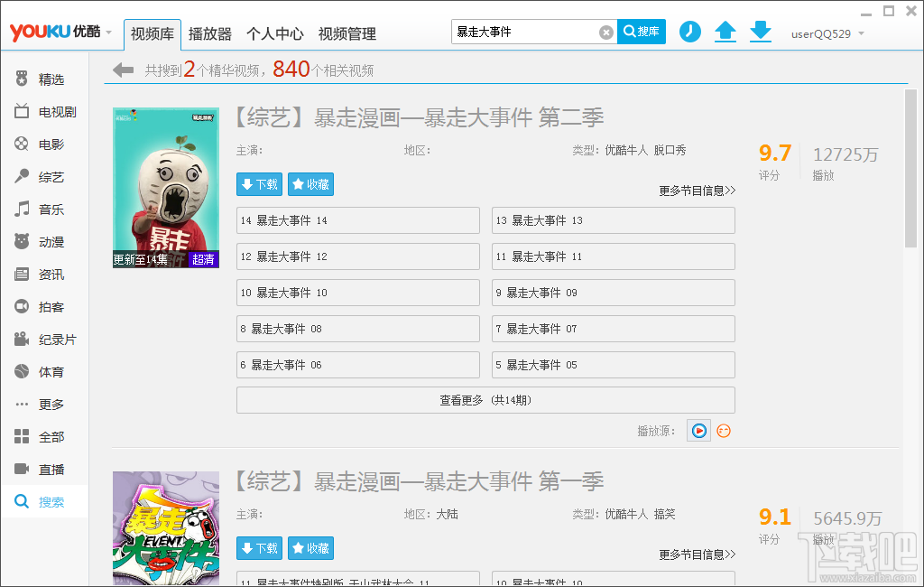Click the 搜库 search button
Screen dimensions: 924x587
coord(642,32)
